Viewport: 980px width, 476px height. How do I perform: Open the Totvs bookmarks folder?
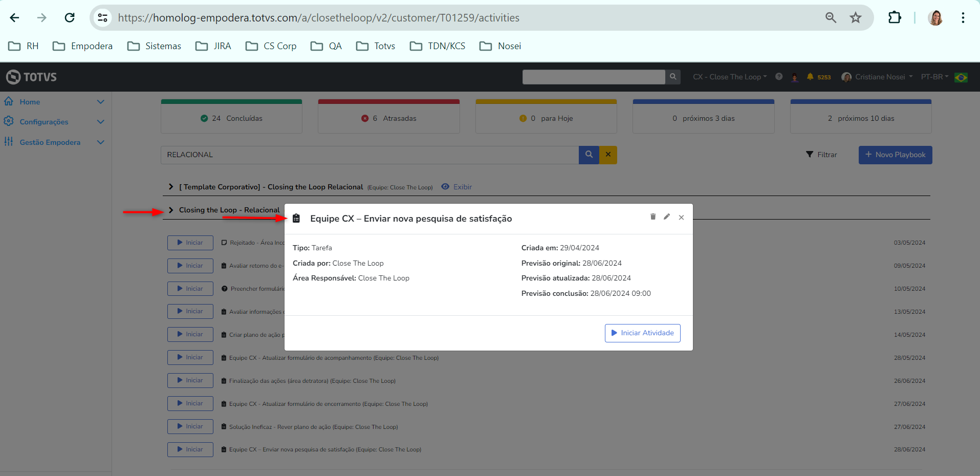(376, 46)
